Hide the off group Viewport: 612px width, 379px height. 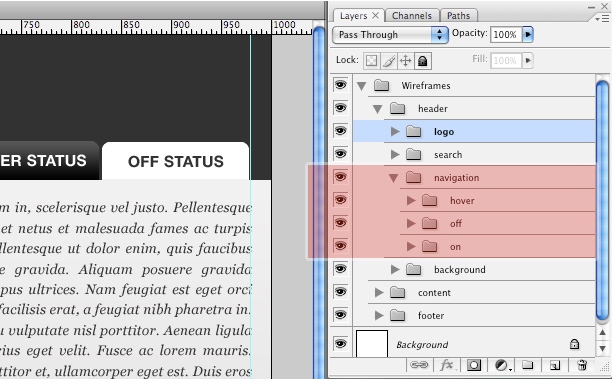click(x=340, y=223)
